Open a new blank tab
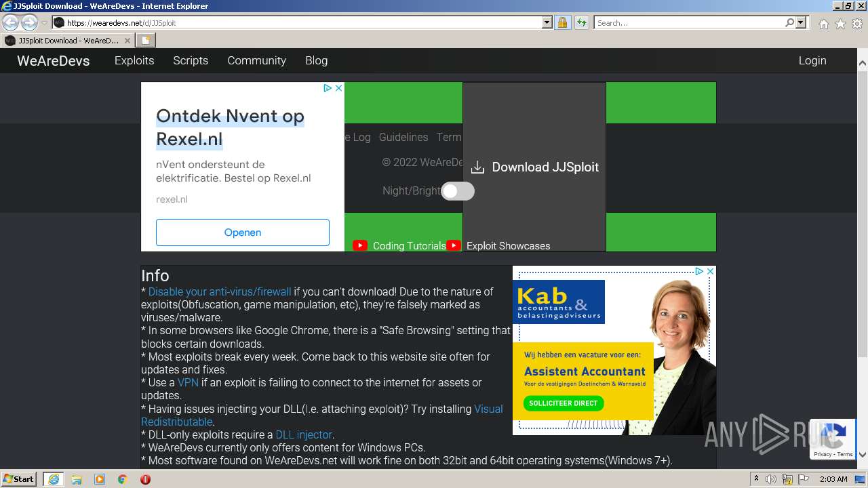Image resolution: width=868 pixels, height=488 pixels. click(145, 41)
